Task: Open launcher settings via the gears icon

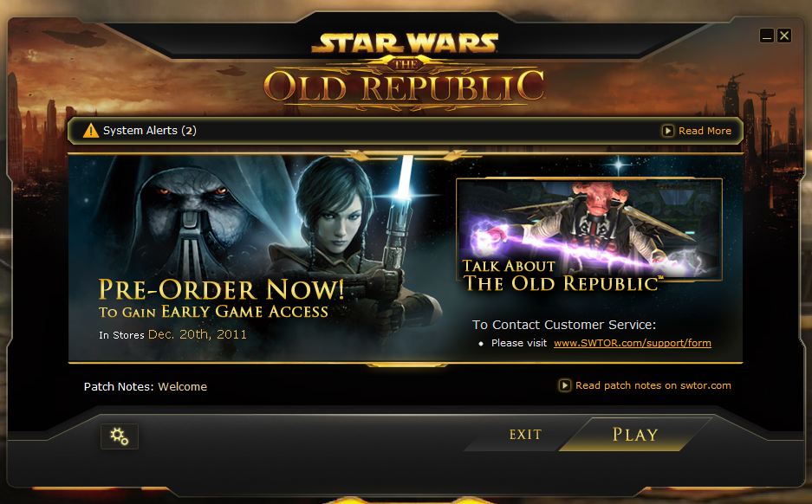Action: tap(119, 436)
